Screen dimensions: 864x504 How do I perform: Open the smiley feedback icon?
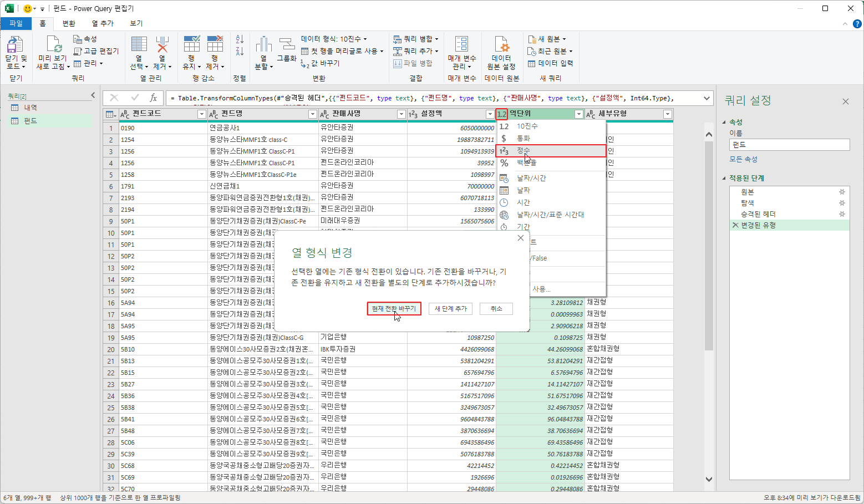(x=28, y=8)
